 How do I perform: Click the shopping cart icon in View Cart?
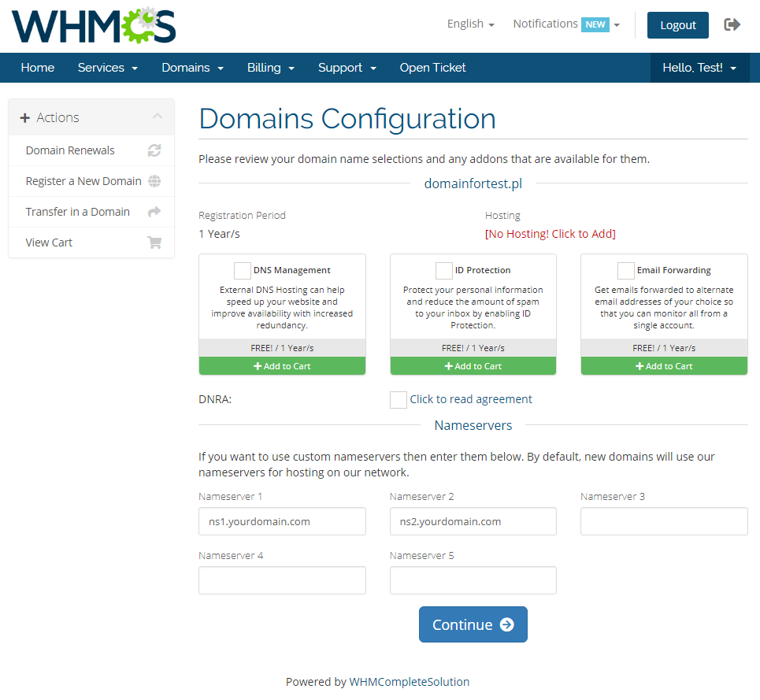click(154, 243)
